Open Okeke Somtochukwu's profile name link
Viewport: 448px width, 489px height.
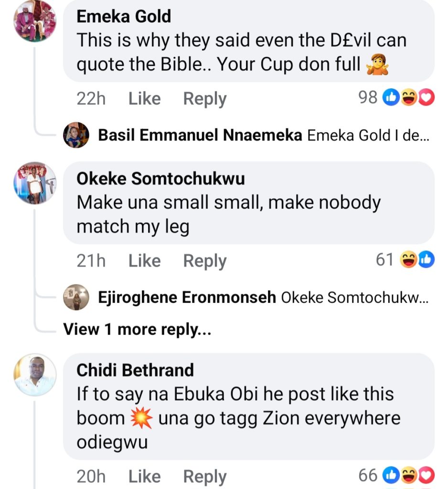pyautogui.click(x=160, y=179)
